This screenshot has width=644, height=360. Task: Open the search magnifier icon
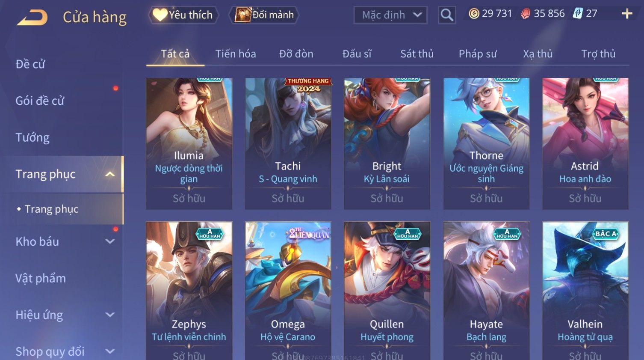click(447, 15)
